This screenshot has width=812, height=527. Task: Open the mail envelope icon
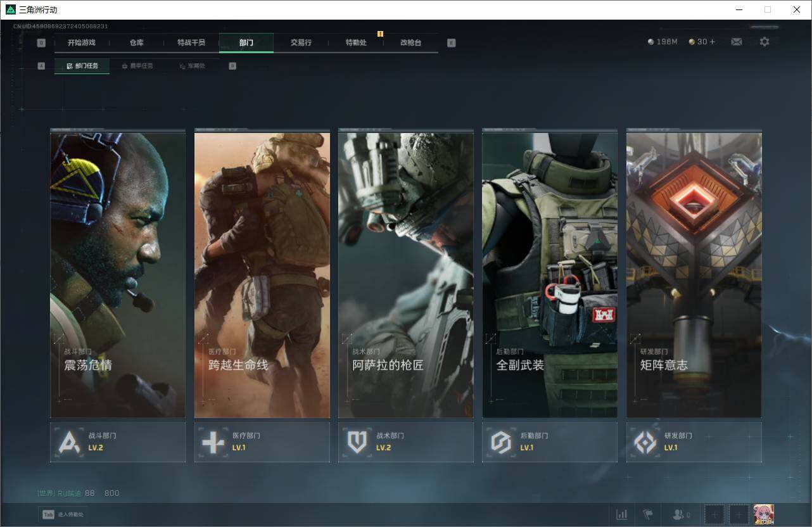tap(737, 42)
